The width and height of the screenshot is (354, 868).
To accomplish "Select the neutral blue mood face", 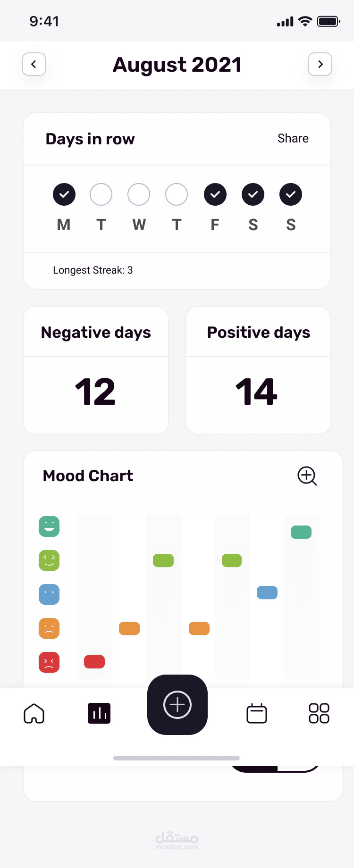I will pos(49,594).
